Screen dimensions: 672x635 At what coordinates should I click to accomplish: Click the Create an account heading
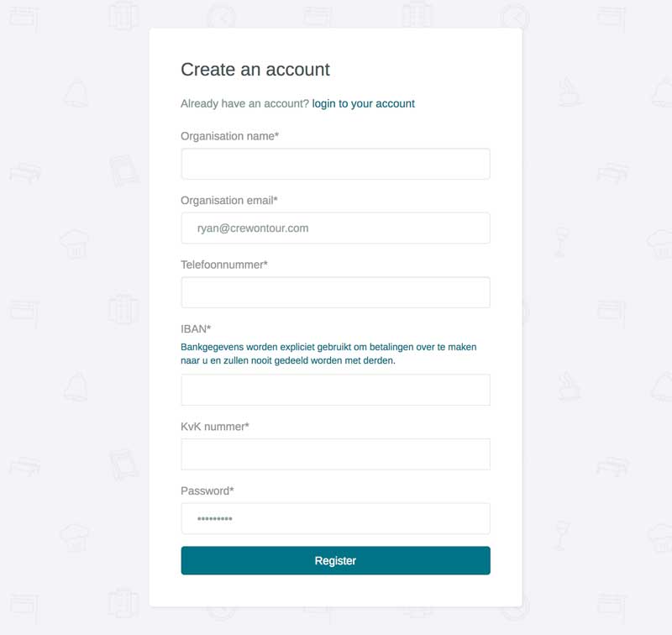coord(255,70)
